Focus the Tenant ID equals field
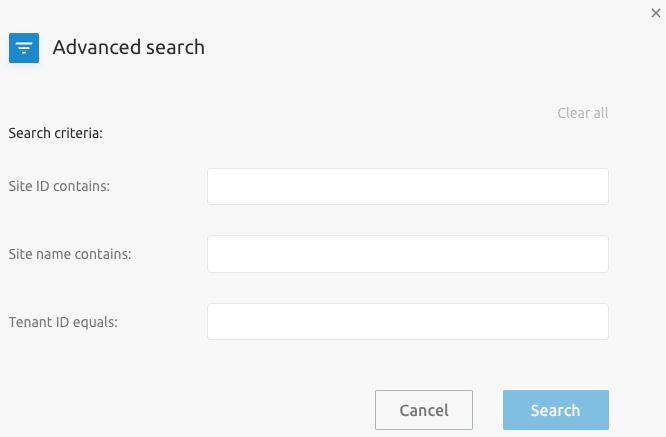 408,321
